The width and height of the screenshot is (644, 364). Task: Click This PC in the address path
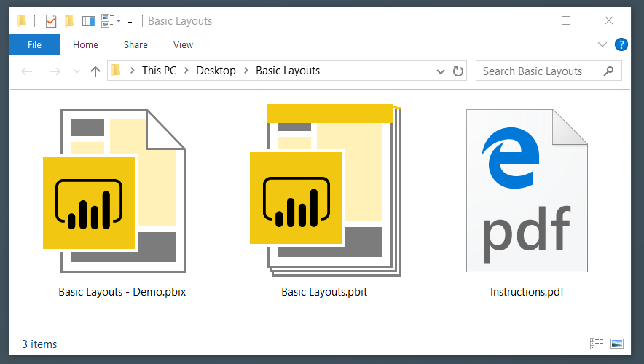pos(159,71)
